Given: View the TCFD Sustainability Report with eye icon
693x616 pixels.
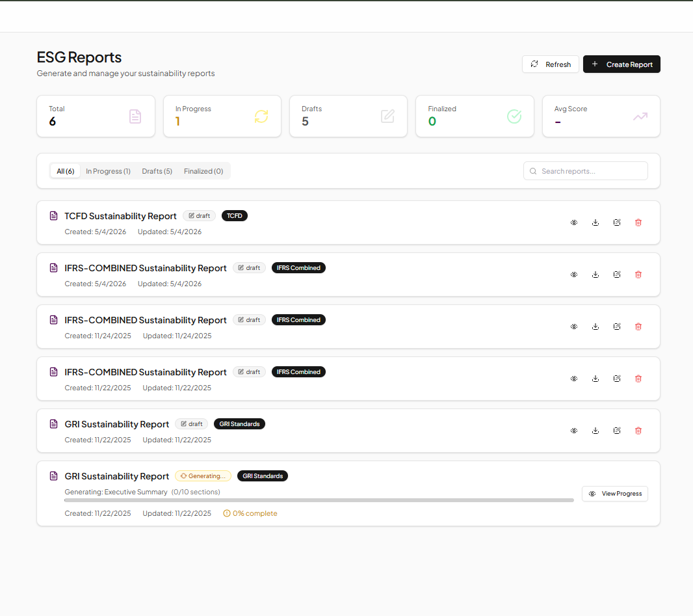Looking at the screenshot, I should [x=573, y=222].
